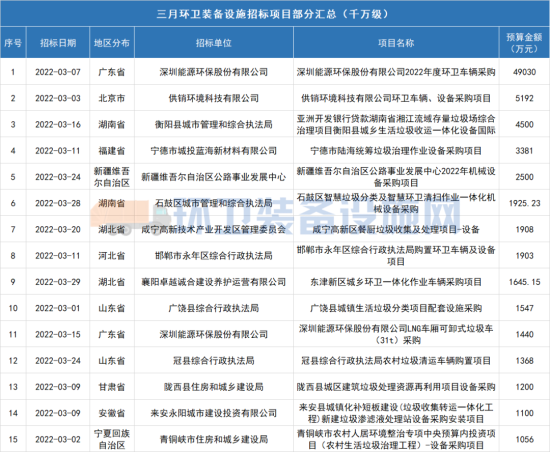Click the 衡阳县城市管理和综合执法局 cell

coord(214,124)
